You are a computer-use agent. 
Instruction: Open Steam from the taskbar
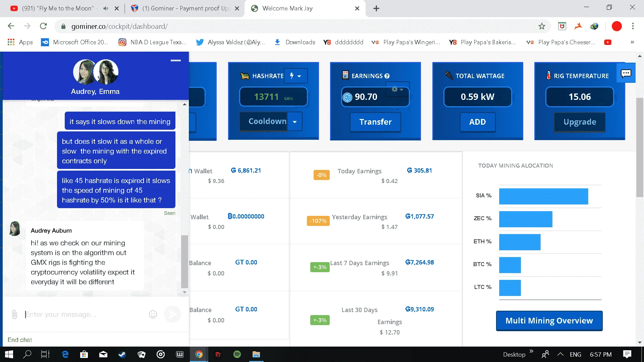[122, 354]
